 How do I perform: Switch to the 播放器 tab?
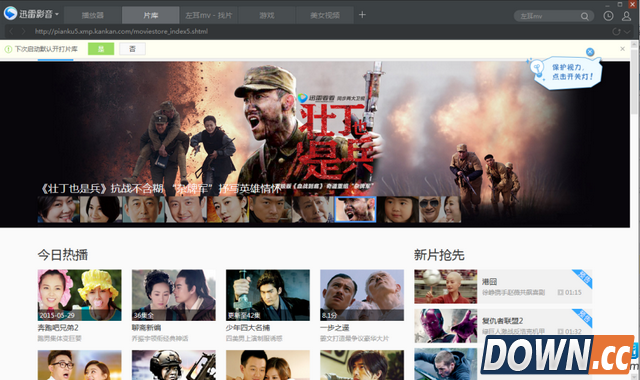[x=93, y=16]
